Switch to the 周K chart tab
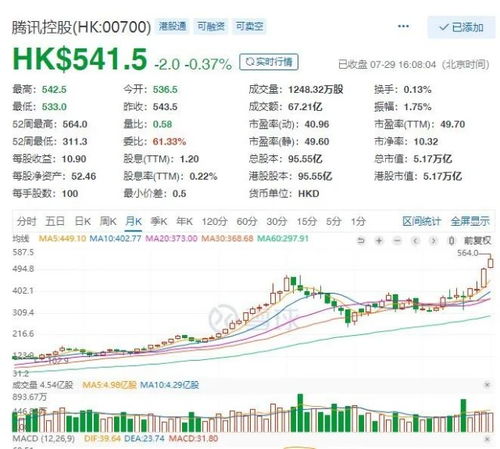The width and height of the screenshot is (500, 449). pyautogui.click(x=108, y=221)
